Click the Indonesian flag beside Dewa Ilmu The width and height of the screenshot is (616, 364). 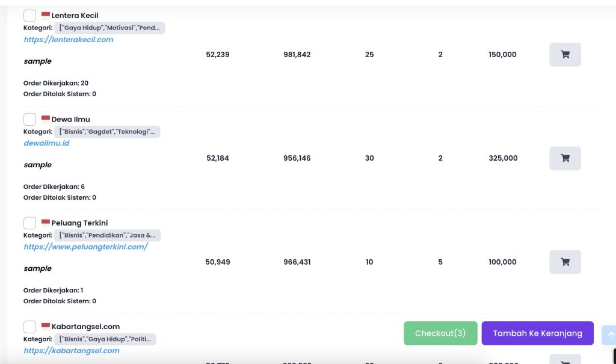click(x=46, y=119)
